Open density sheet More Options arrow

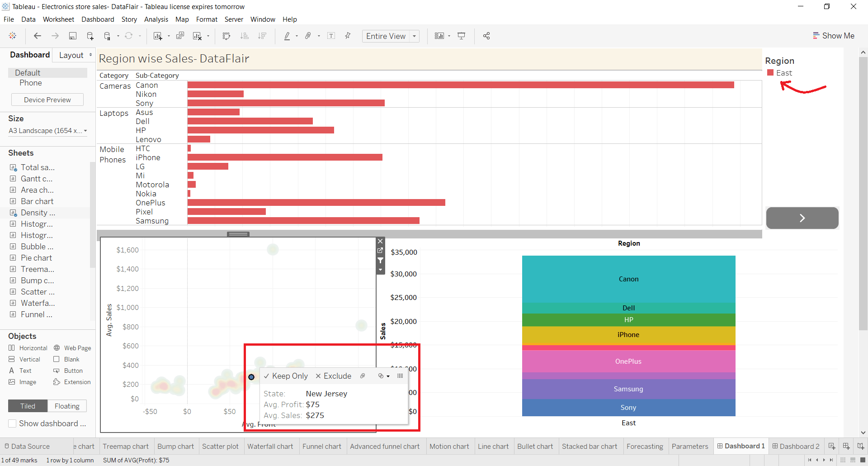pos(380,270)
